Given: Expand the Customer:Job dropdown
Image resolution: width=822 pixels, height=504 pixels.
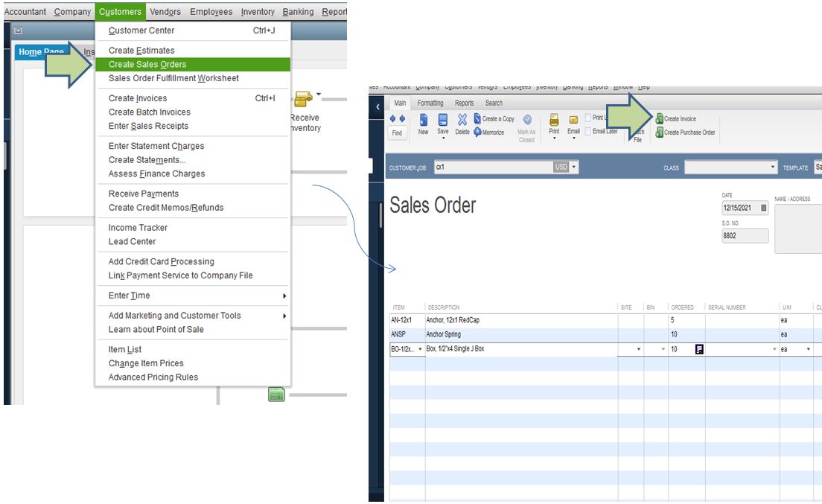Looking at the screenshot, I should coord(574,167).
